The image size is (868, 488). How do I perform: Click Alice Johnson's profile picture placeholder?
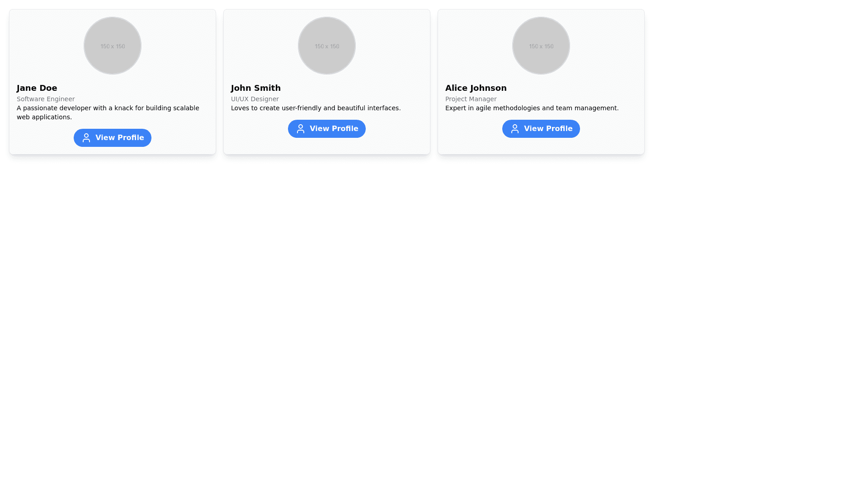[x=541, y=46]
